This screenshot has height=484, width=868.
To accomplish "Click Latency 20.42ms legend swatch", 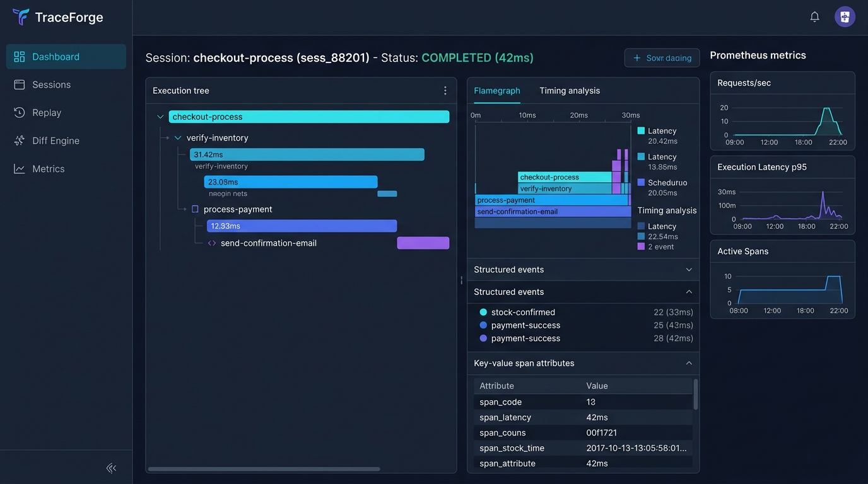I will coord(641,130).
